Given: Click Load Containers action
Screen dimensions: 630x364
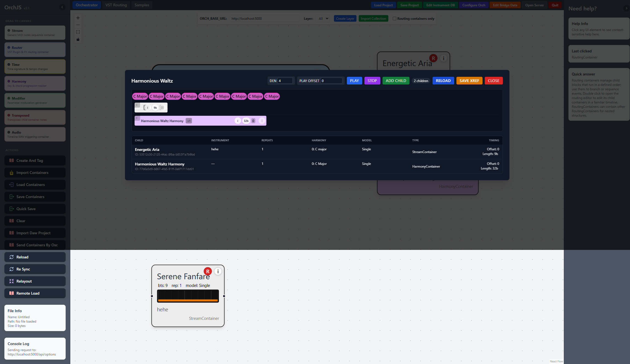Looking at the screenshot, I should pos(35,185).
